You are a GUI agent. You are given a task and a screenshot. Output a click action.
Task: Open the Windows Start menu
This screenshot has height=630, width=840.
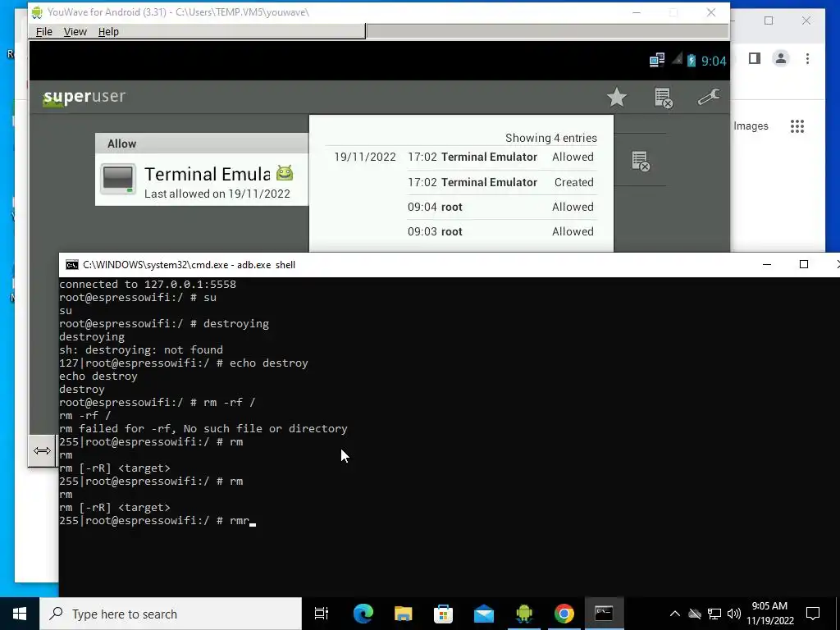(x=20, y=614)
